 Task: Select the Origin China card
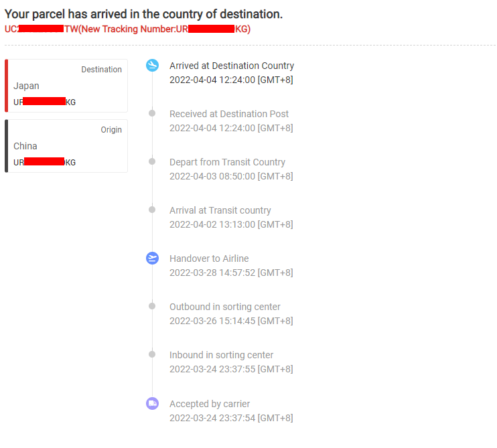(x=66, y=146)
